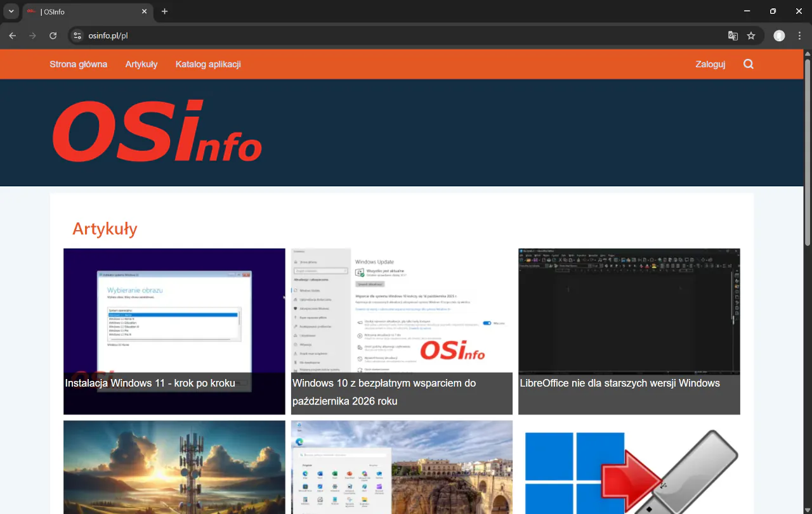Click the search magnifier icon in orange navbar
The image size is (812, 514).
click(x=749, y=64)
